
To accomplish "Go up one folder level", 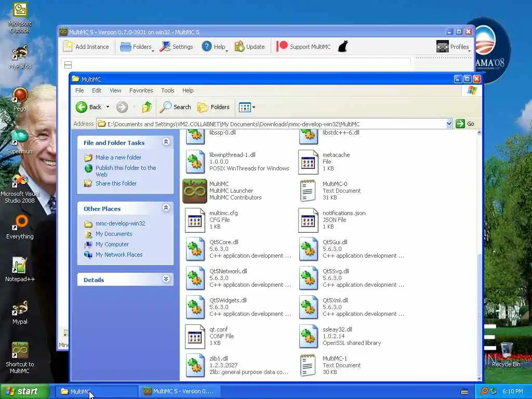I will 147,107.
